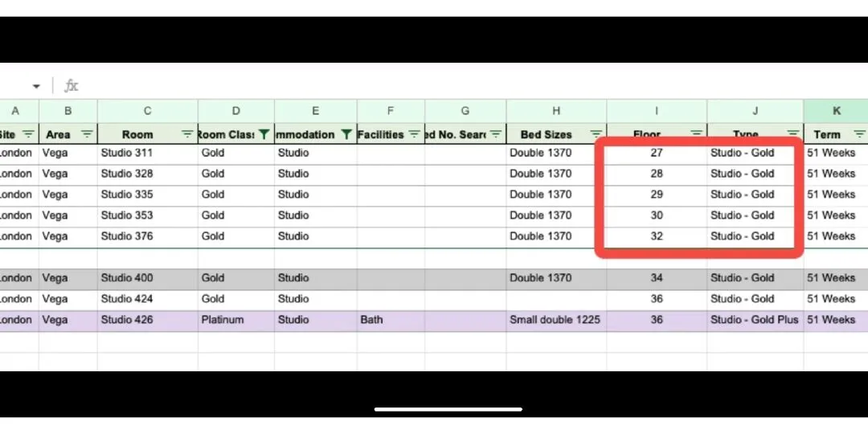Open the Area column filter icon
Image resolution: width=868 pixels, height=434 pixels.
[87, 134]
